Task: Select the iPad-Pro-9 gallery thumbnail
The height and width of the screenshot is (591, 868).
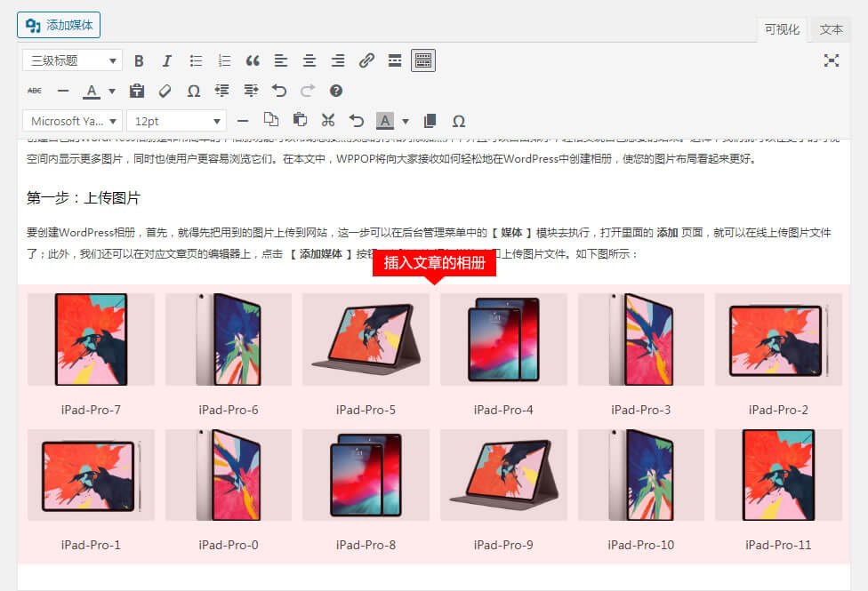Action: pyautogui.click(x=503, y=475)
